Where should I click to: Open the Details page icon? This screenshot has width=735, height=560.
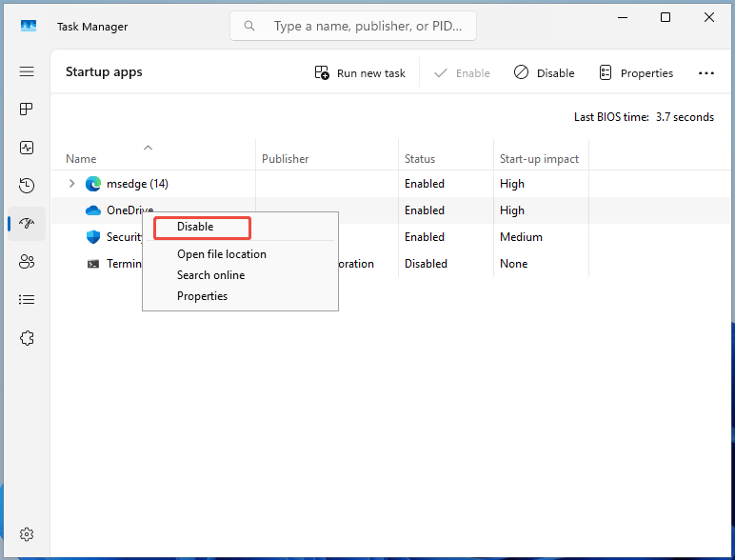pyautogui.click(x=27, y=300)
